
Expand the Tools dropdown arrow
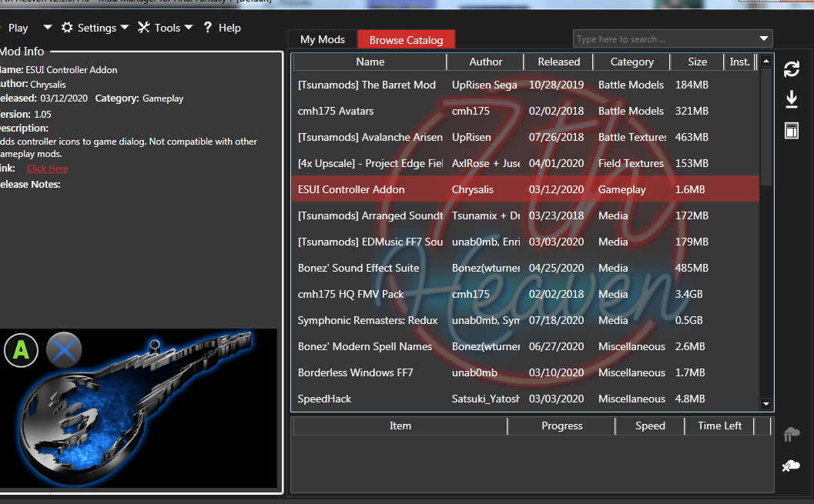pos(189,28)
